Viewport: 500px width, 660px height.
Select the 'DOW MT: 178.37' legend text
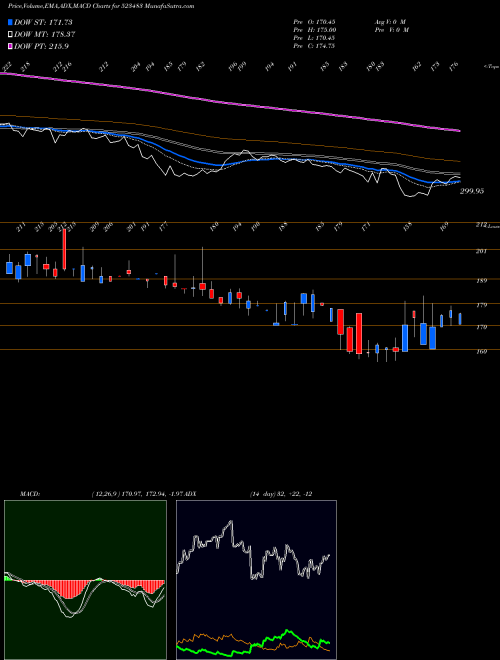click(x=45, y=35)
